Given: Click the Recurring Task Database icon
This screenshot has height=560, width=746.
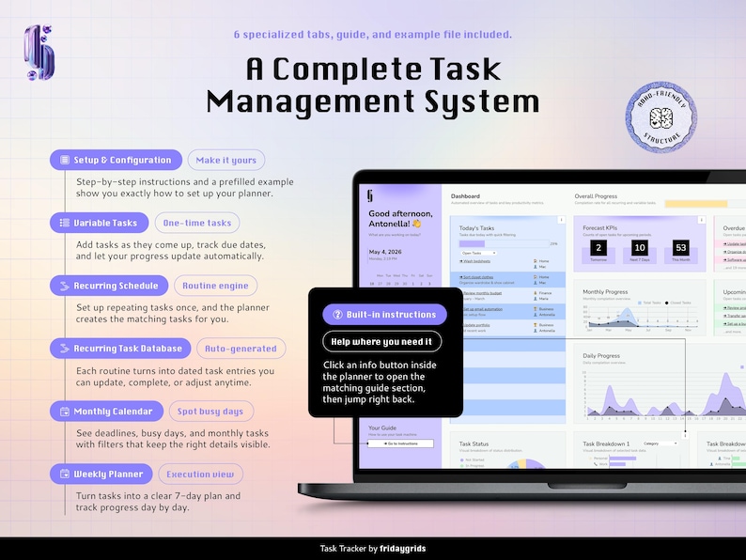Looking at the screenshot, I should [x=65, y=349].
